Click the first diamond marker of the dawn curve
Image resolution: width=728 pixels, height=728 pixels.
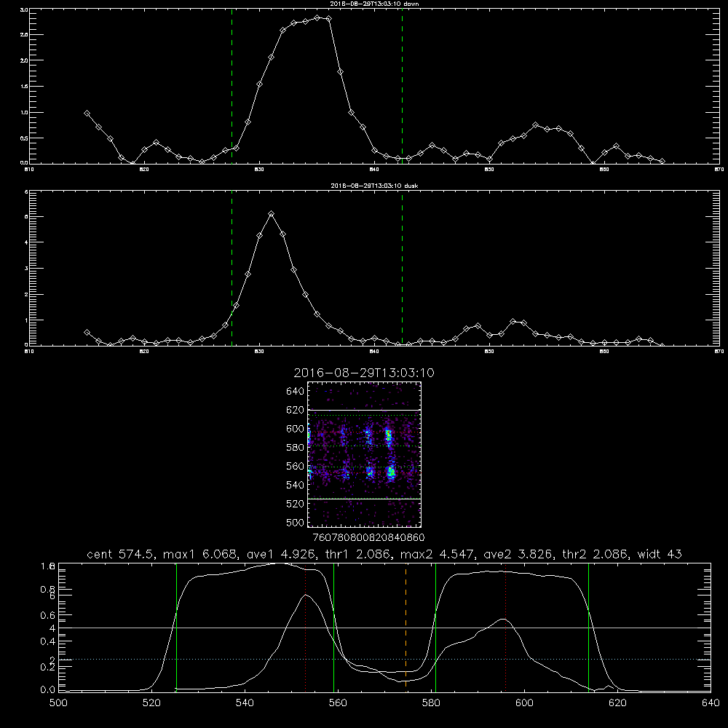(x=87, y=114)
